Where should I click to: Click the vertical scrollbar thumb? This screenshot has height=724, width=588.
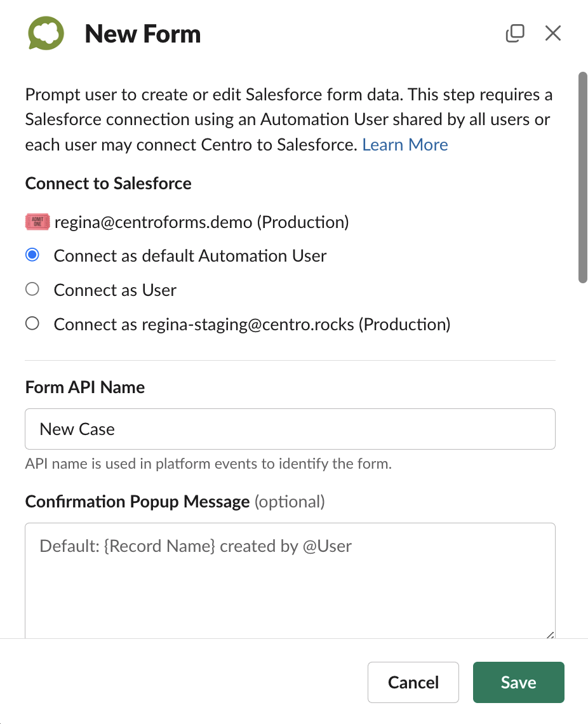pos(582,177)
